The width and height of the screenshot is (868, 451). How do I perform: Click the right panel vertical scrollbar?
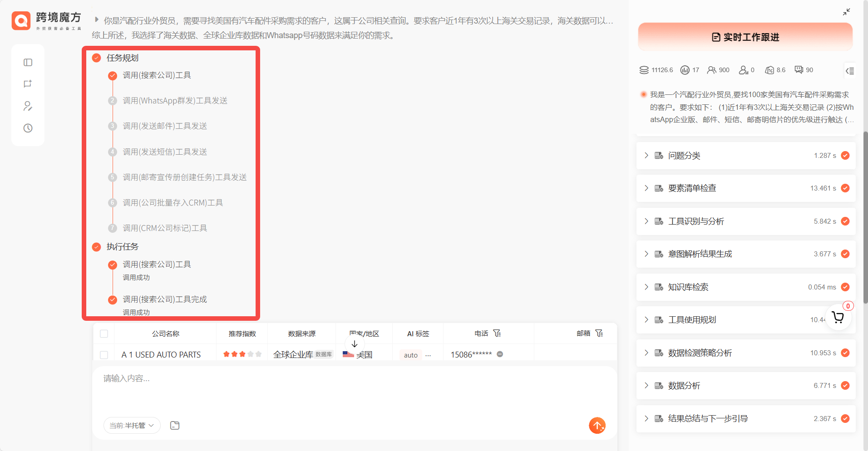pyautogui.click(x=865, y=218)
